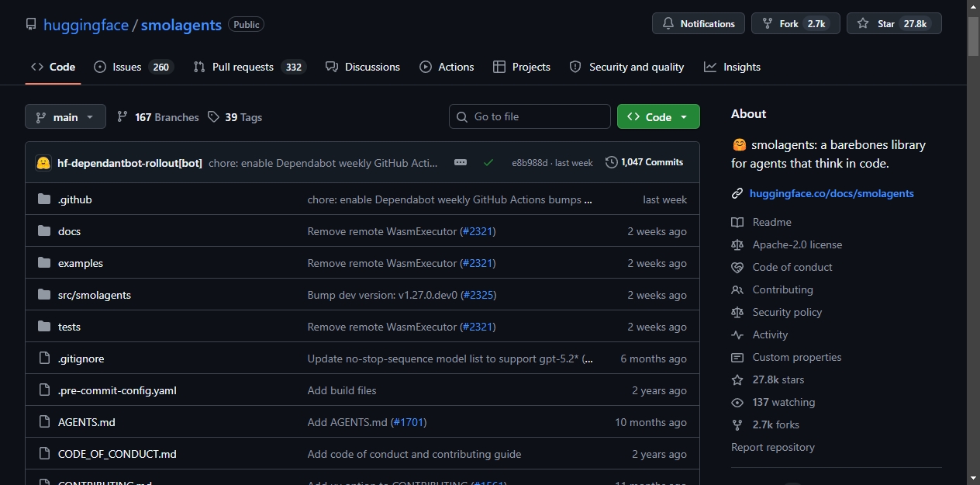Viewport: 980px width, 485px height.
Task: Open 'Add code of conduct and contributing guide' commit
Action: (x=414, y=454)
